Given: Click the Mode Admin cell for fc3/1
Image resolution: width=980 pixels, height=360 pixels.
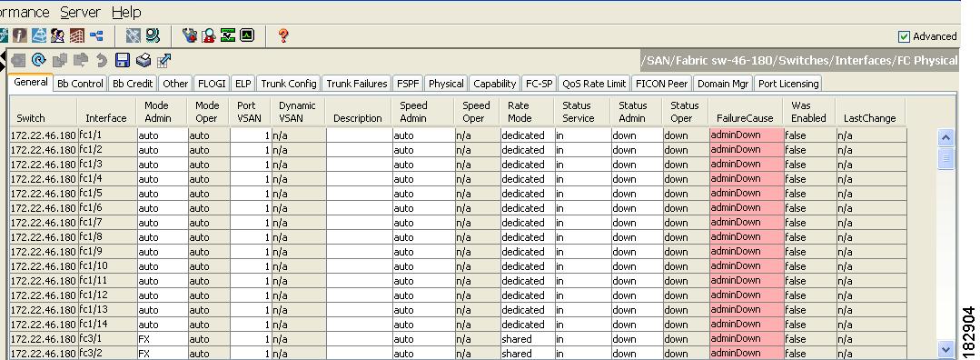Looking at the screenshot, I should (x=163, y=339).
